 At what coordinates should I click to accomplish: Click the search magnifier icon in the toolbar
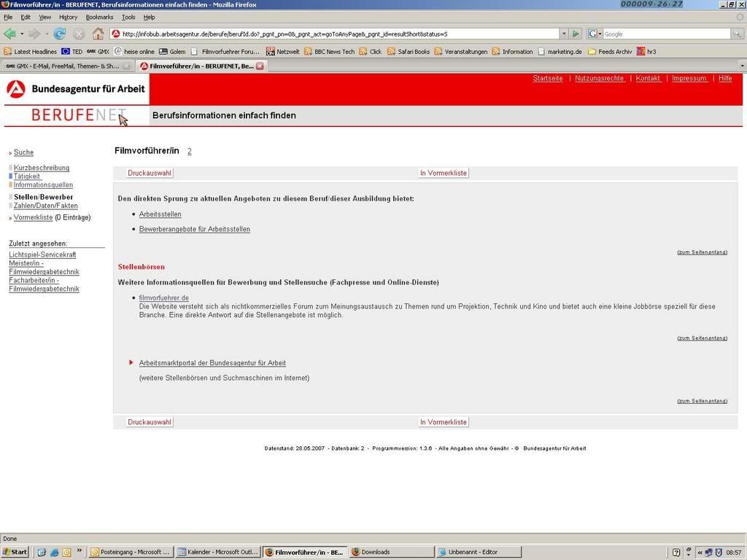pos(738,34)
